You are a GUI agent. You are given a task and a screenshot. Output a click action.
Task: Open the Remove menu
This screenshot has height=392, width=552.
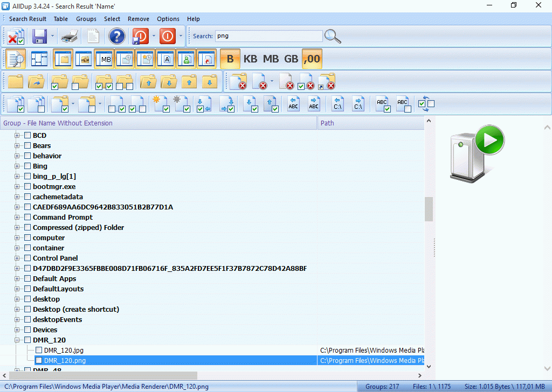click(139, 19)
